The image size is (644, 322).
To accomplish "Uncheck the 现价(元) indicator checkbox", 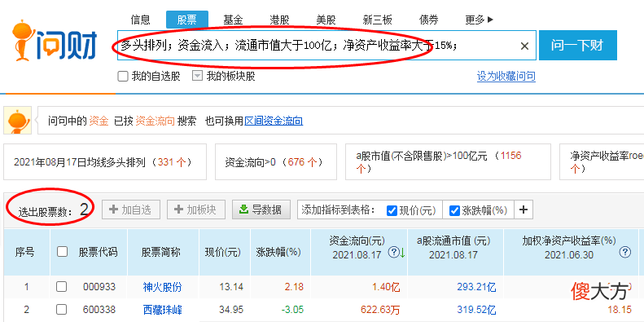I will pyautogui.click(x=392, y=210).
